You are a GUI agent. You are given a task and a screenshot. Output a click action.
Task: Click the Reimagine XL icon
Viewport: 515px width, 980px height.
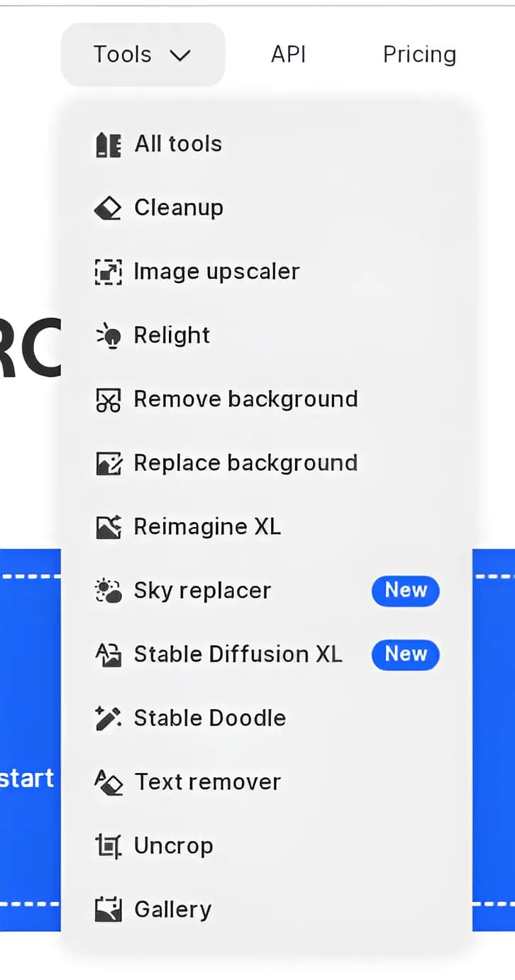[x=109, y=527]
